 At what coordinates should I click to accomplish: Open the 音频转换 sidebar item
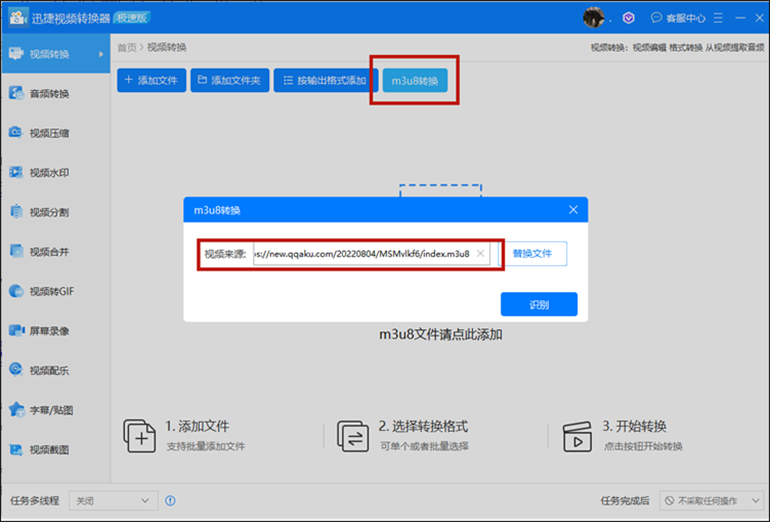coord(55,93)
